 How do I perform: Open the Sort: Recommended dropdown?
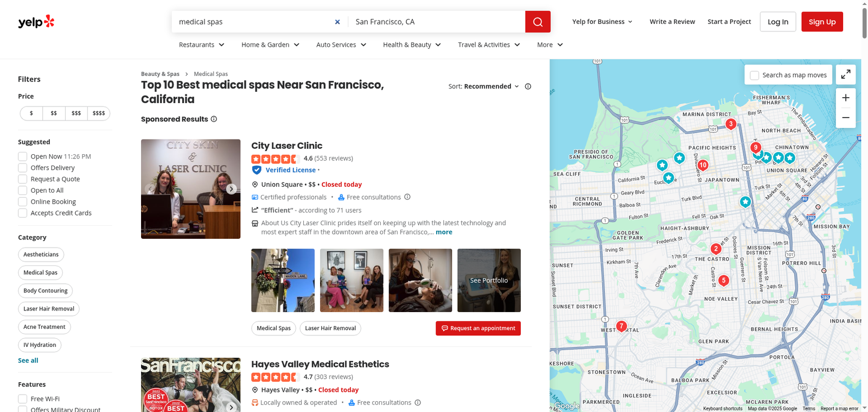(x=484, y=86)
